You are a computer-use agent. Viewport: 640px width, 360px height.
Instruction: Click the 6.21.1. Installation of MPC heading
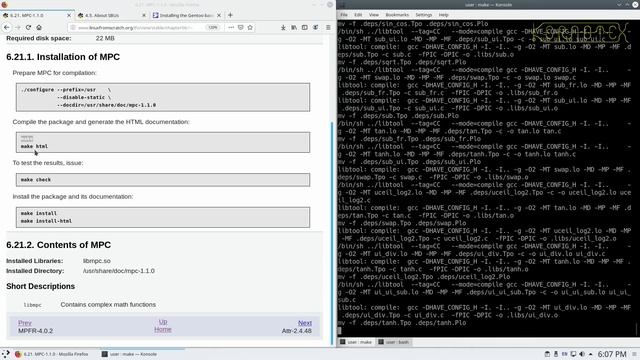pos(63,57)
